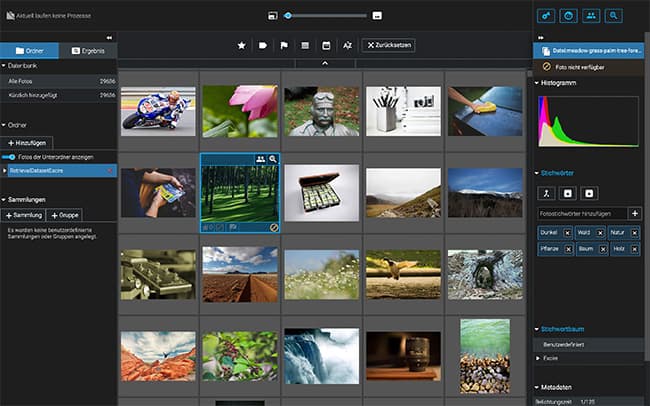650x406 pixels.
Task: Click the middle keyword tool icon
Action: (568, 193)
